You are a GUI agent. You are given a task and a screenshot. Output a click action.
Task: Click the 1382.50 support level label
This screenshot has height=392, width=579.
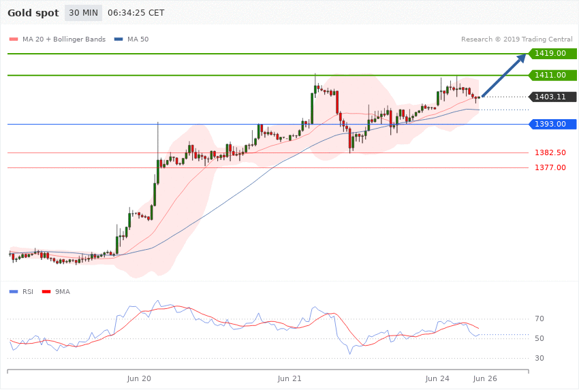point(550,152)
